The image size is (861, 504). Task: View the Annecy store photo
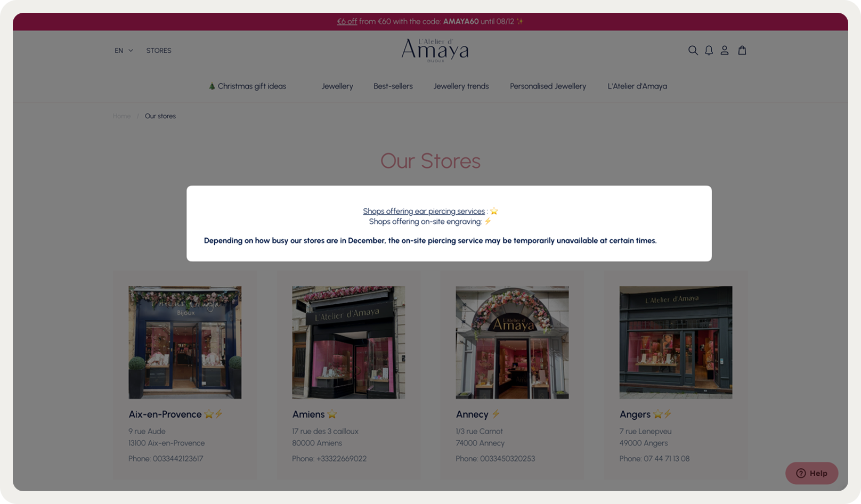coord(512,343)
